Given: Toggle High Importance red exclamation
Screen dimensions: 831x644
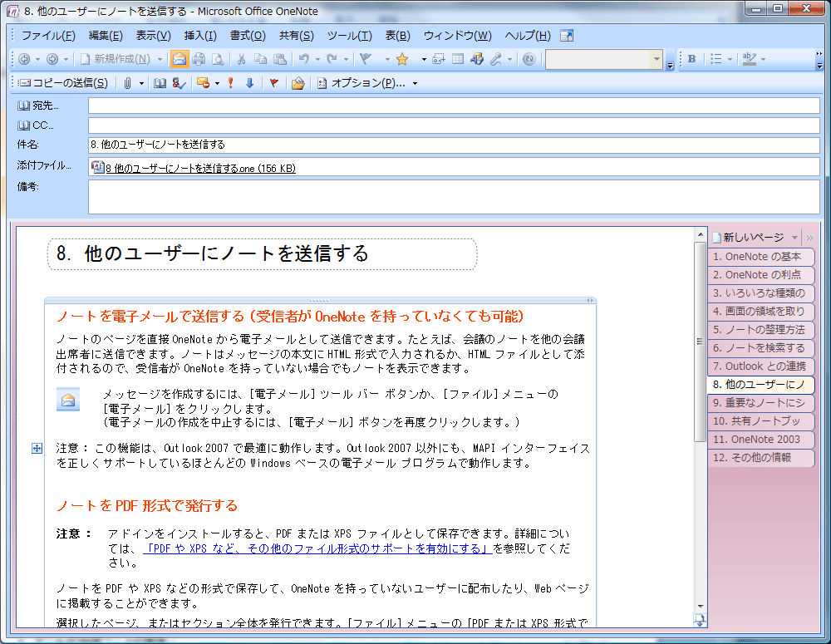Looking at the screenshot, I should pos(230,83).
